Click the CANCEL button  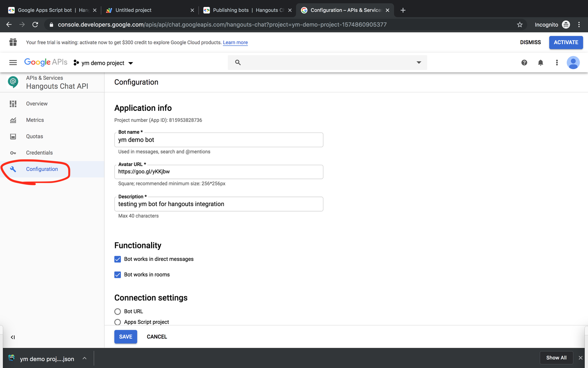click(157, 337)
